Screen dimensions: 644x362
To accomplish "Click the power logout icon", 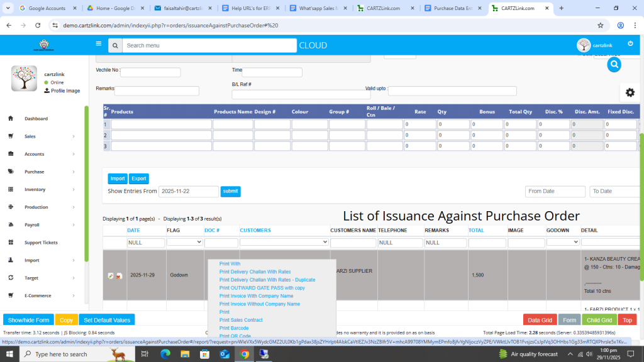I will (630, 43).
